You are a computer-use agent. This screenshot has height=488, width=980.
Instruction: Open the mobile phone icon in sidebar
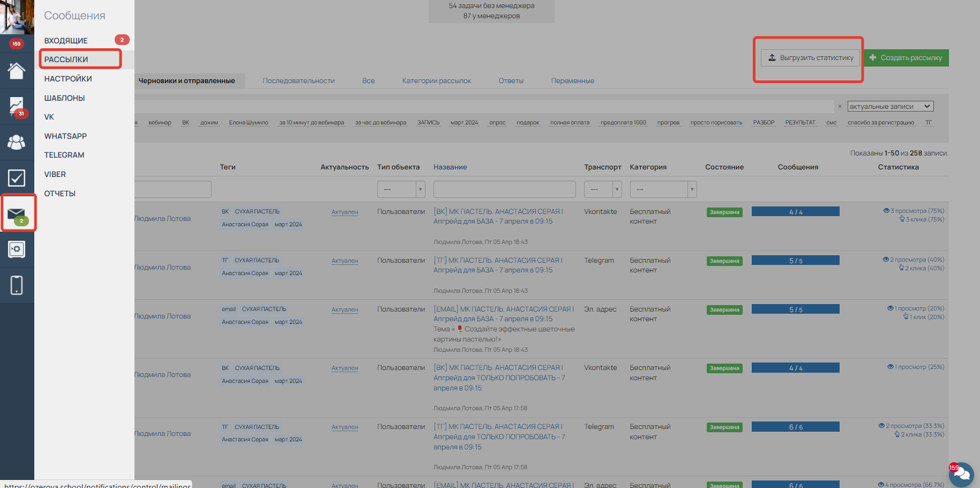tap(17, 285)
